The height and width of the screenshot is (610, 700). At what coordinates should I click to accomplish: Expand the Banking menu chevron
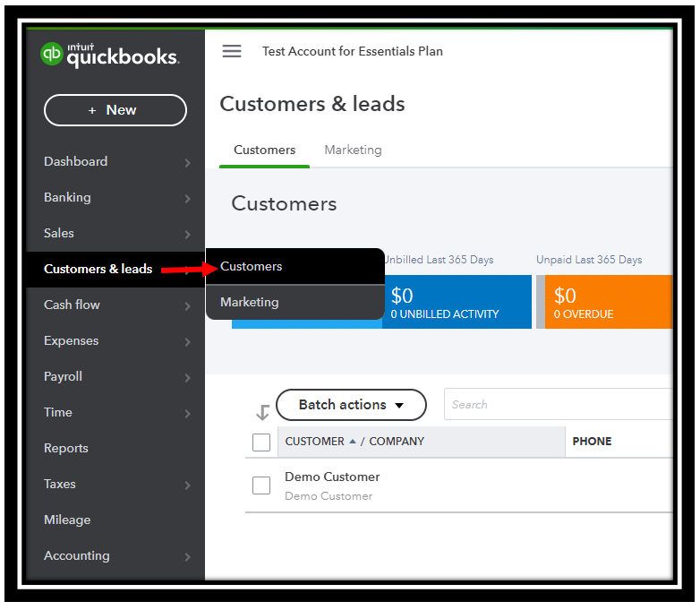(187, 199)
